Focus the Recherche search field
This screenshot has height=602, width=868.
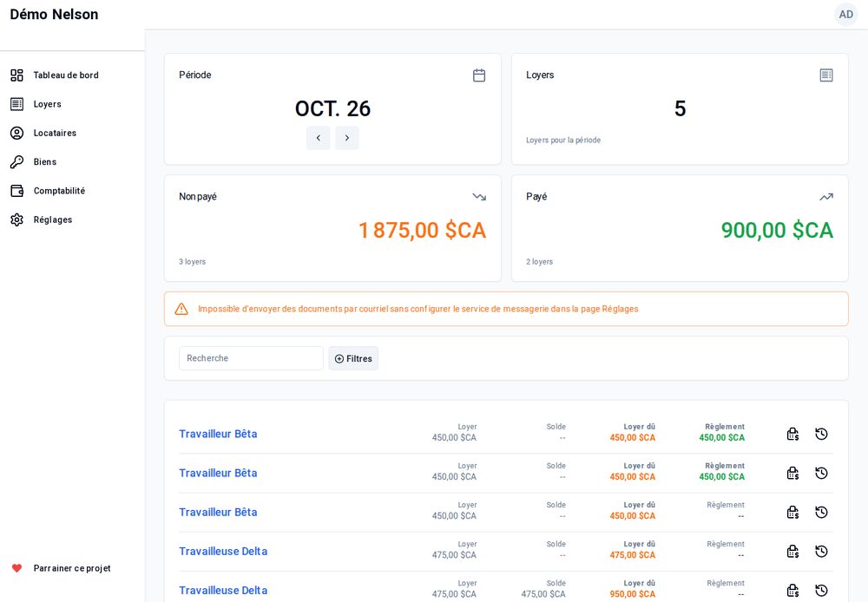[252, 358]
